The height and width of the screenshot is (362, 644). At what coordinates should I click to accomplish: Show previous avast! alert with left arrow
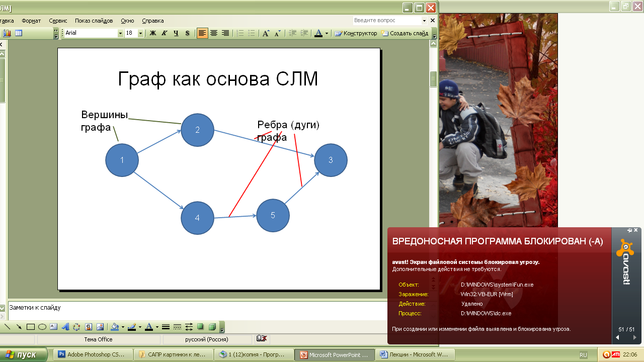pyautogui.click(x=618, y=337)
